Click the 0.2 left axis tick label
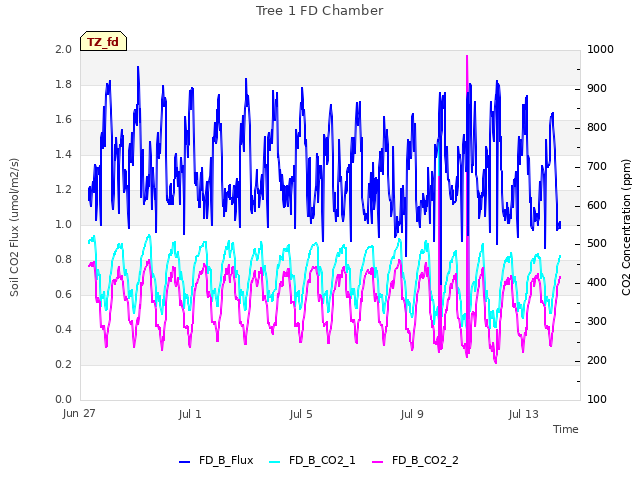This screenshot has height=480, width=640. pyautogui.click(x=64, y=364)
